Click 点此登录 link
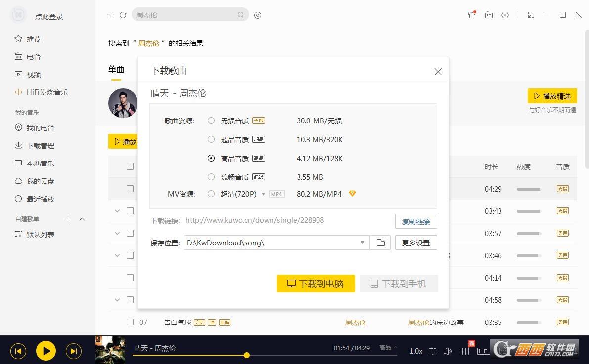The image size is (589, 364). point(49,16)
